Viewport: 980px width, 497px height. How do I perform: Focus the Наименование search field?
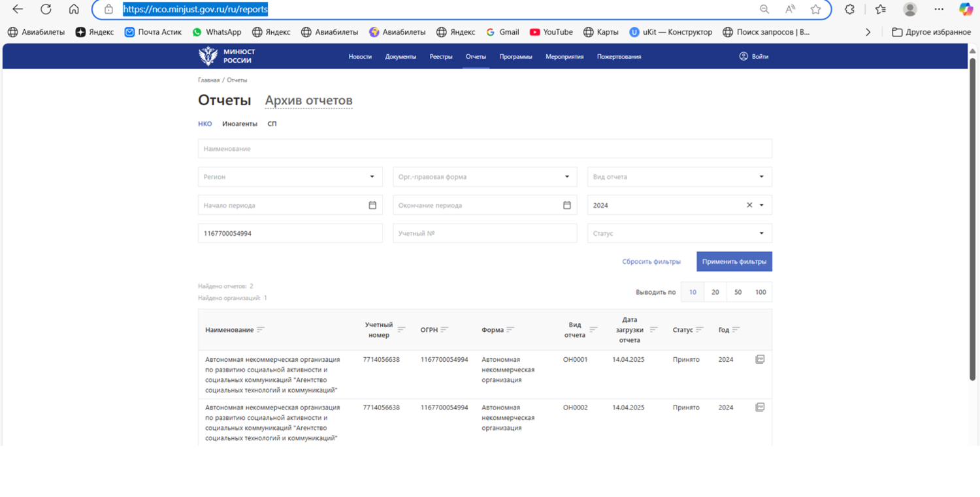(x=485, y=149)
